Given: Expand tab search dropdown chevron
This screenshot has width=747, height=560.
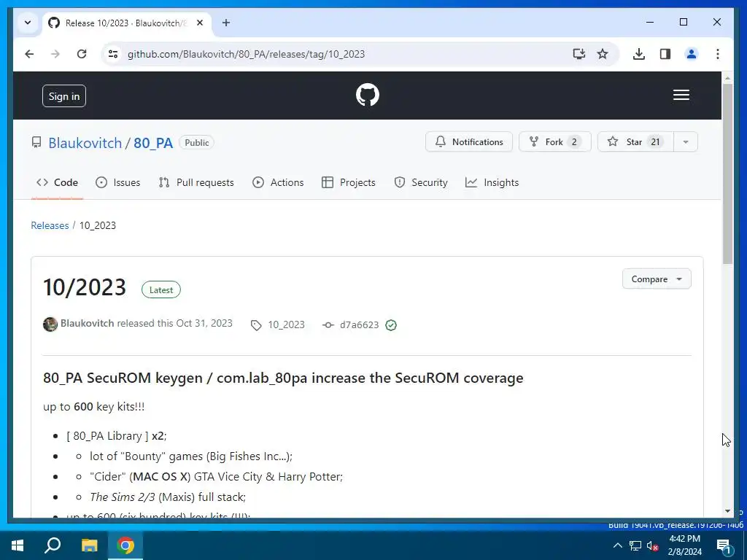Looking at the screenshot, I should [28, 23].
